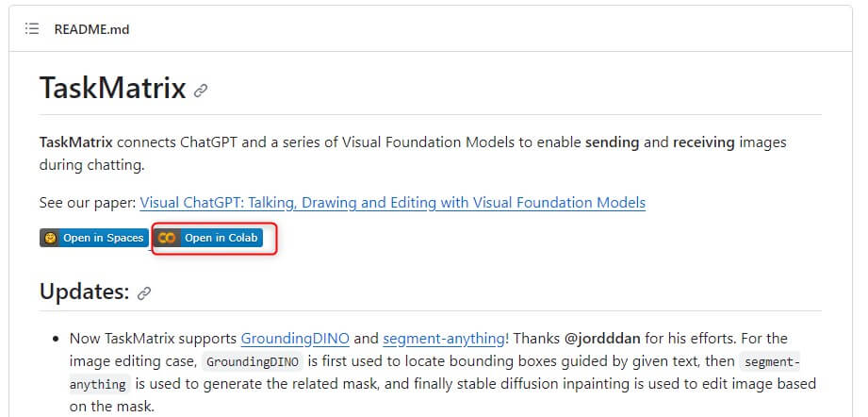
Task: Click the bold word sending in description
Action: (x=613, y=142)
